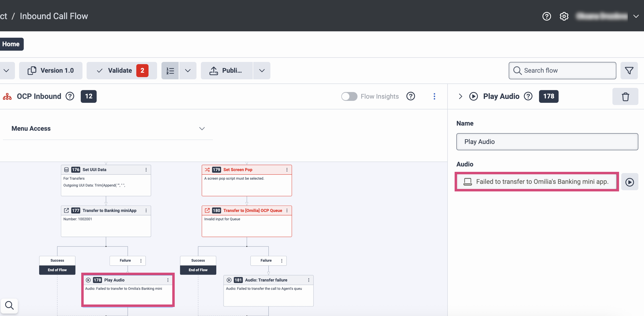
Task: Click the settings gear icon
Action: [564, 16]
